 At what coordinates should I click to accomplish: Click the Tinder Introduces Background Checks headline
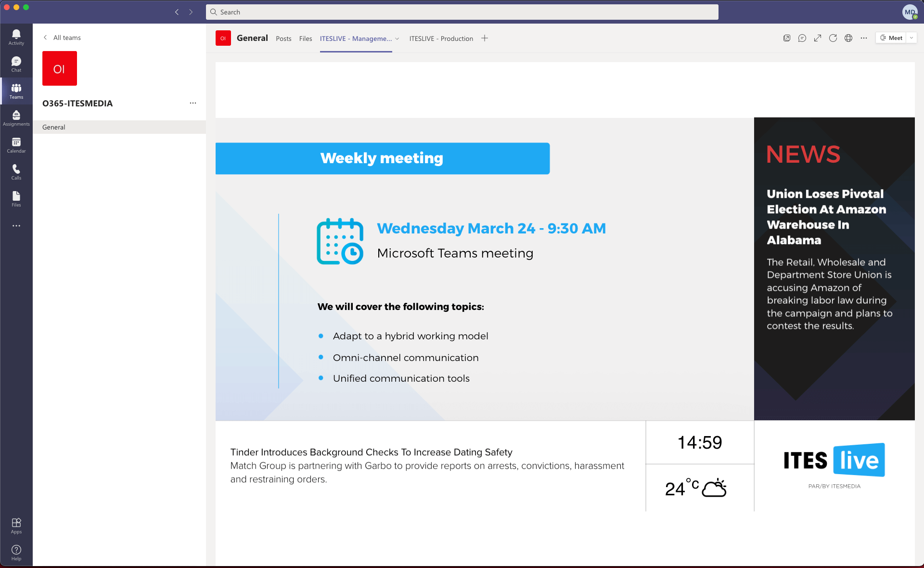click(371, 452)
